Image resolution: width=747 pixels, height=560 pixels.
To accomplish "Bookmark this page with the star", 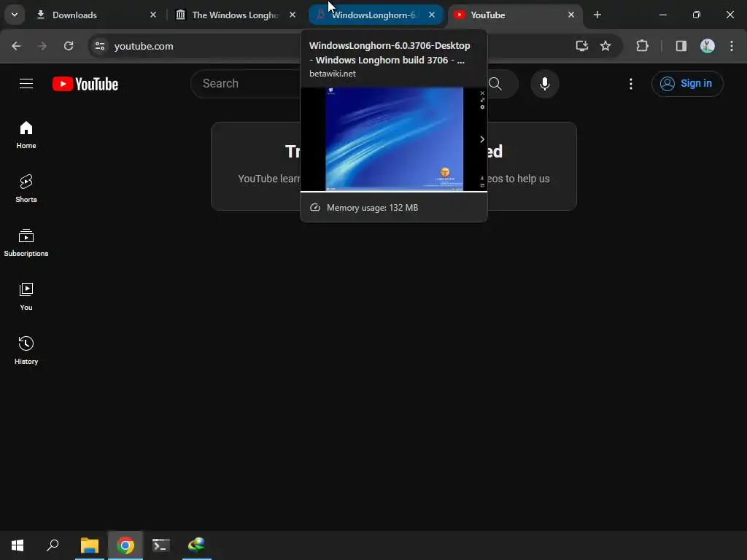I will pos(605,46).
